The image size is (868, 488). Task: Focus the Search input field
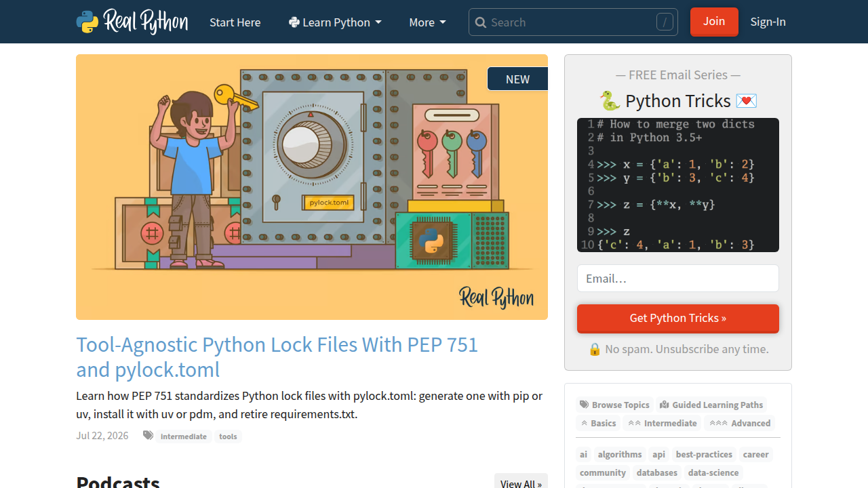tap(573, 22)
